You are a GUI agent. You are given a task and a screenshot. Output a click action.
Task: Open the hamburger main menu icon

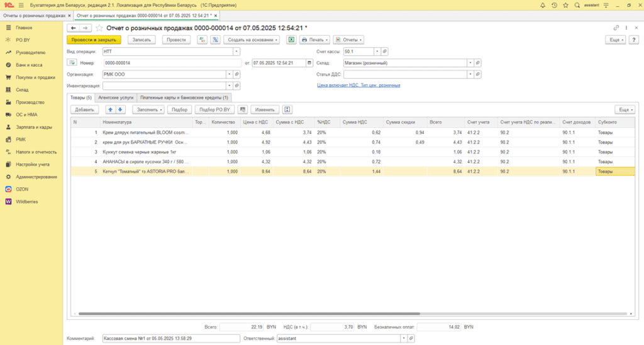click(21, 5)
